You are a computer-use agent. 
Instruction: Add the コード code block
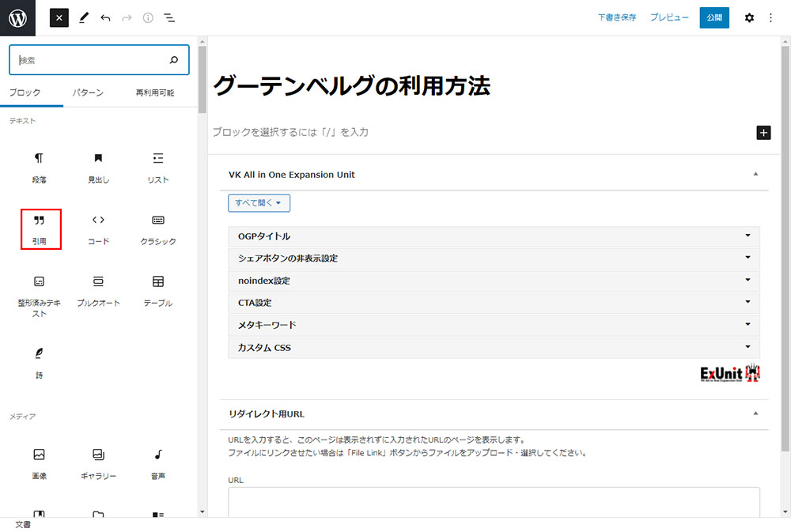point(98,228)
